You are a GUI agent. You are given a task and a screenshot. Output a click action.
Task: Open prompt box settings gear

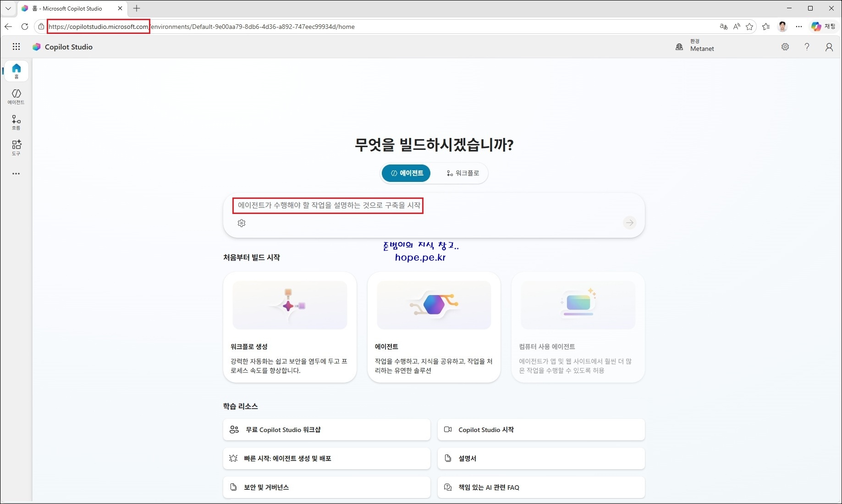coord(242,223)
